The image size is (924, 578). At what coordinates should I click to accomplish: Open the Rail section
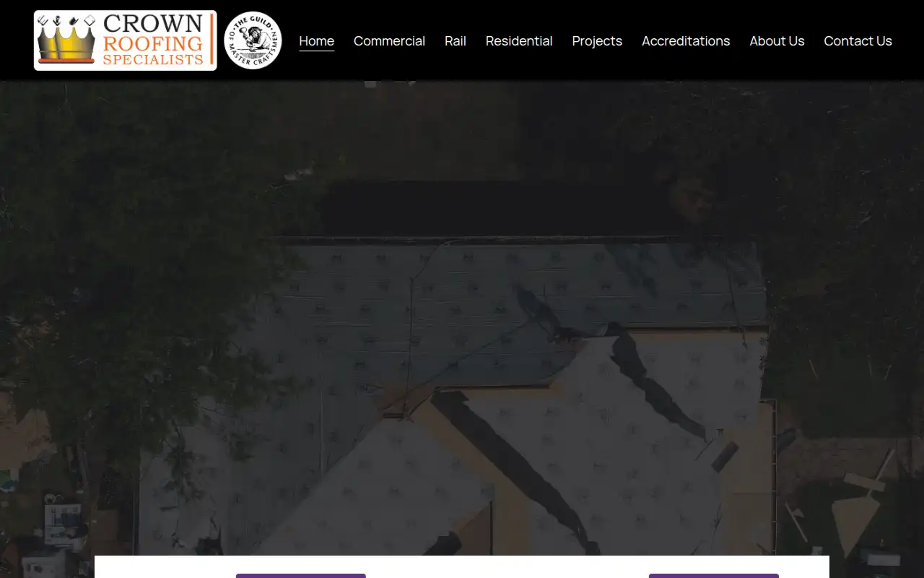(456, 41)
